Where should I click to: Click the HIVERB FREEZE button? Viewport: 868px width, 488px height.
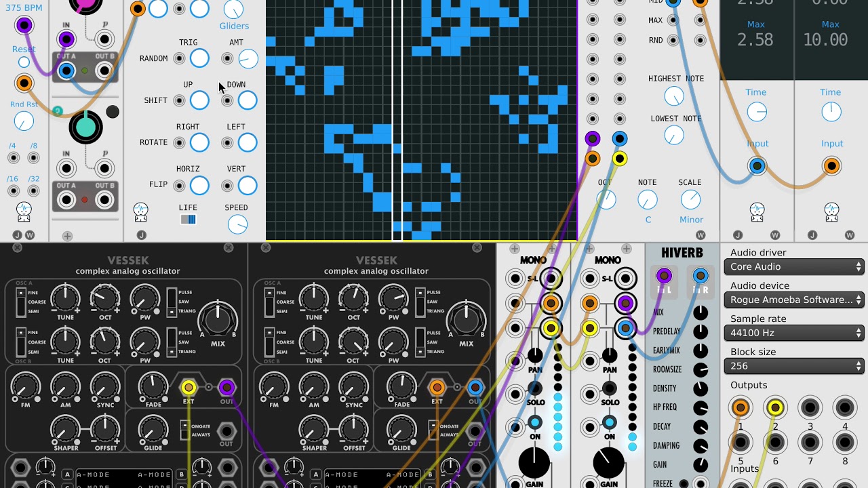(x=684, y=484)
